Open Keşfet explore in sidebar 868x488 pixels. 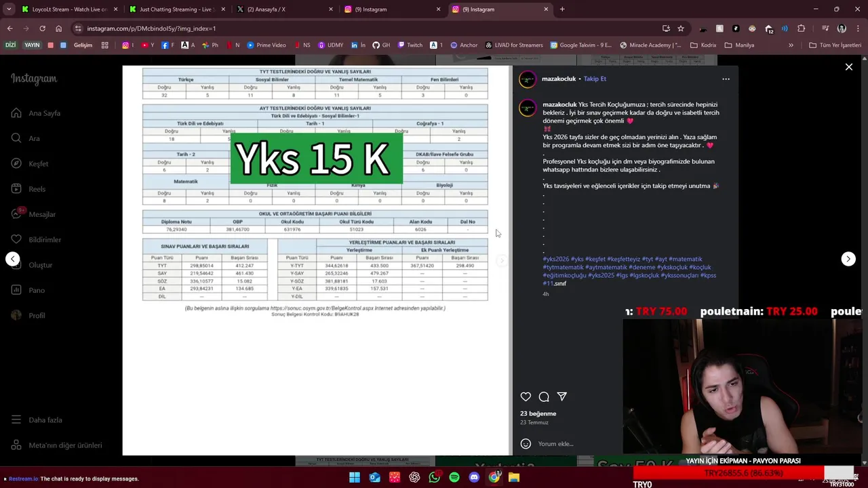coord(31,164)
